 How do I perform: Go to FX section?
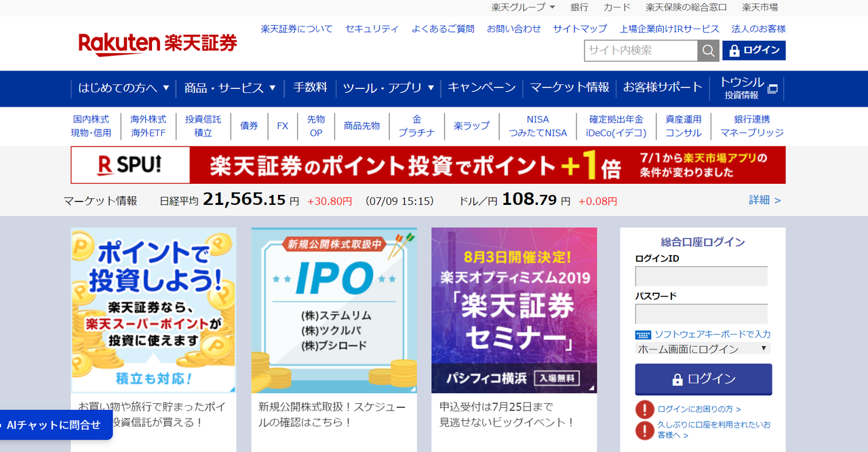(x=283, y=126)
